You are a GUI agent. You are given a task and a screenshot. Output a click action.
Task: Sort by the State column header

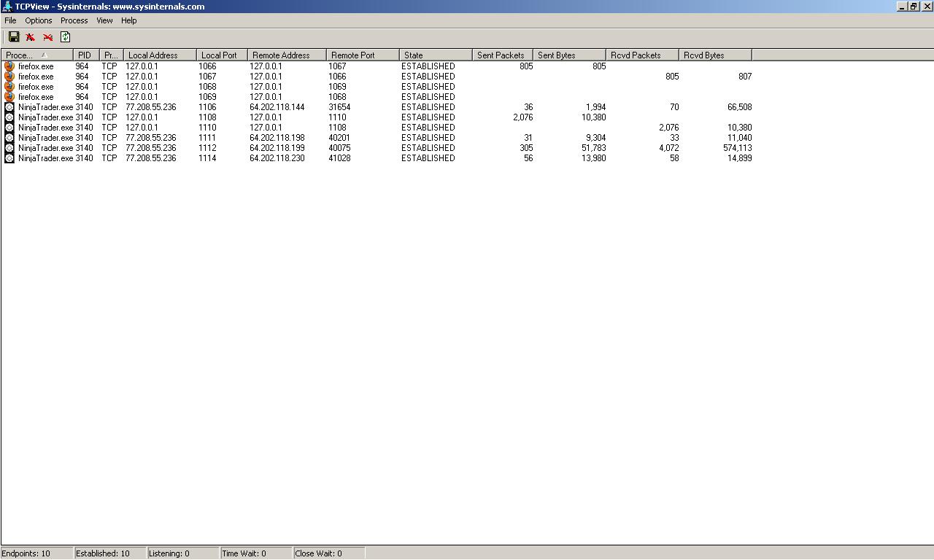click(436, 55)
